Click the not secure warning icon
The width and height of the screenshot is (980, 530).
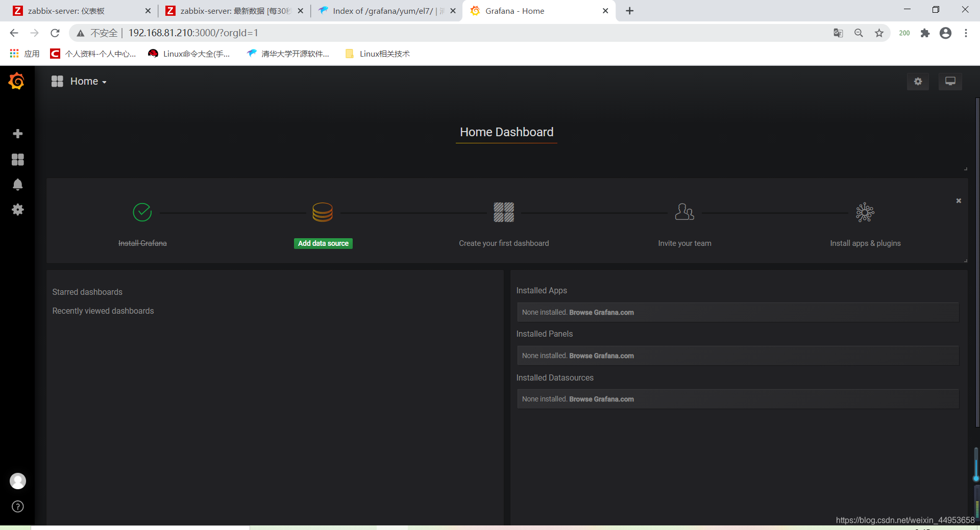[81, 33]
